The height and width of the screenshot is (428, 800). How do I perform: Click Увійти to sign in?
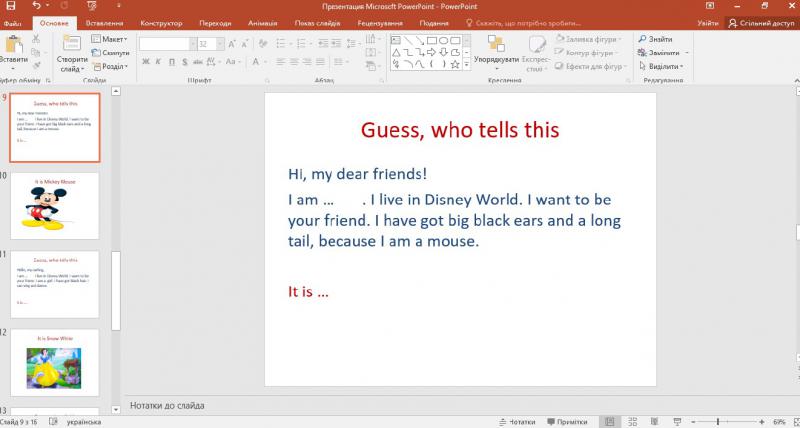click(707, 23)
